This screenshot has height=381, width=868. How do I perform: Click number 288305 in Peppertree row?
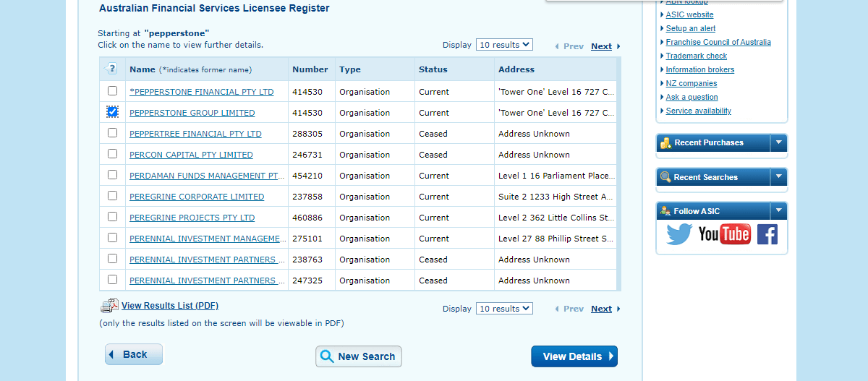(x=307, y=134)
